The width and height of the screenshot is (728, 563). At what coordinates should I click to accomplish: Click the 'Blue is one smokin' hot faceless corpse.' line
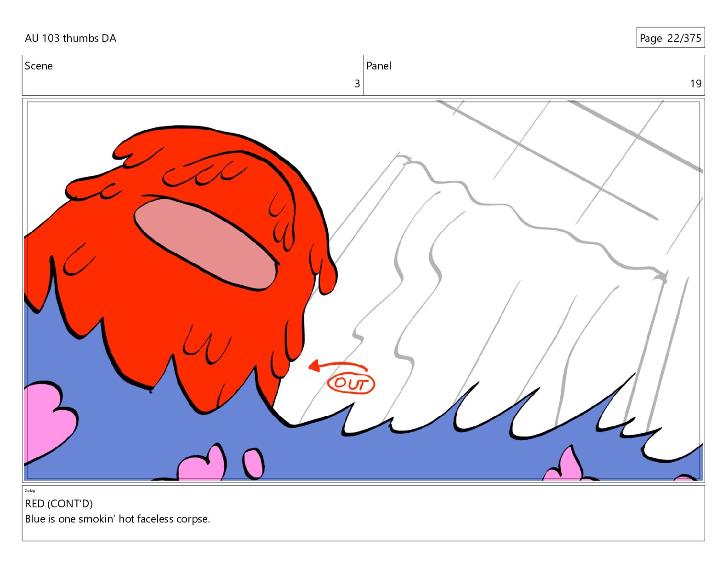click(x=118, y=519)
